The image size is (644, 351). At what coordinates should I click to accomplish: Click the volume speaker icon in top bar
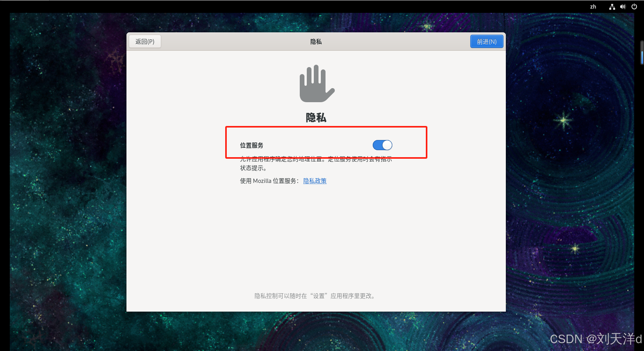(x=623, y=7)
